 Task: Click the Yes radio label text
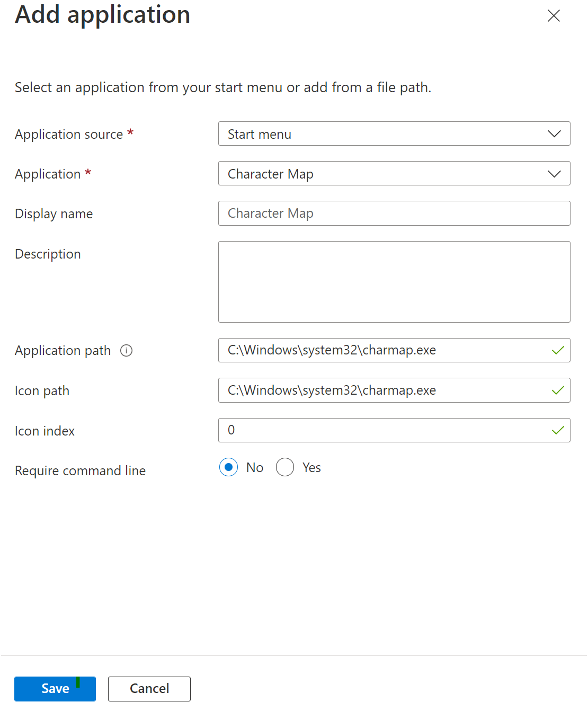tap(311, 468)
